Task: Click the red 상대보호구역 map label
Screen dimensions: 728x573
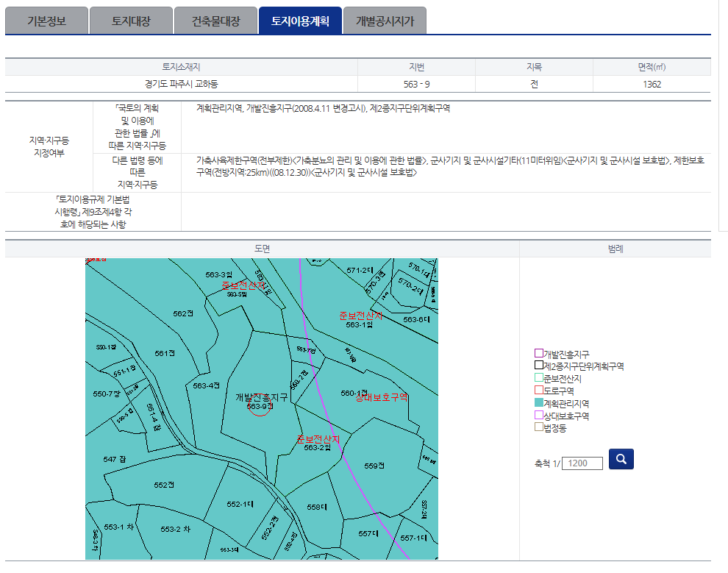Action: click(x=381, y=397)
